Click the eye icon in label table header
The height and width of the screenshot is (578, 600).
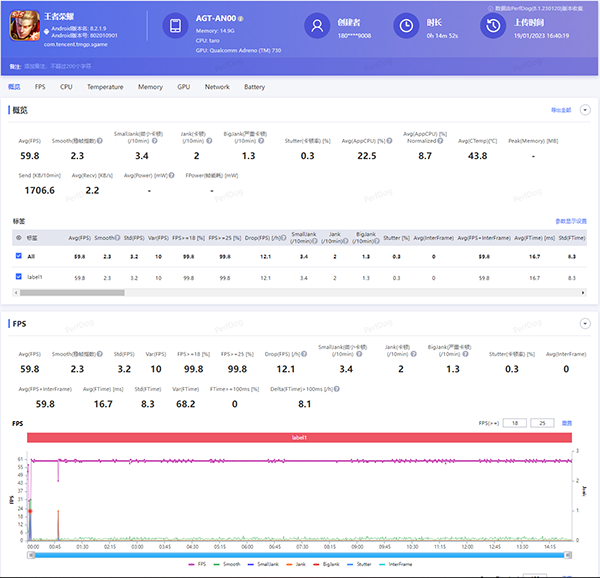pyautogui.click(x=20, y=238)
